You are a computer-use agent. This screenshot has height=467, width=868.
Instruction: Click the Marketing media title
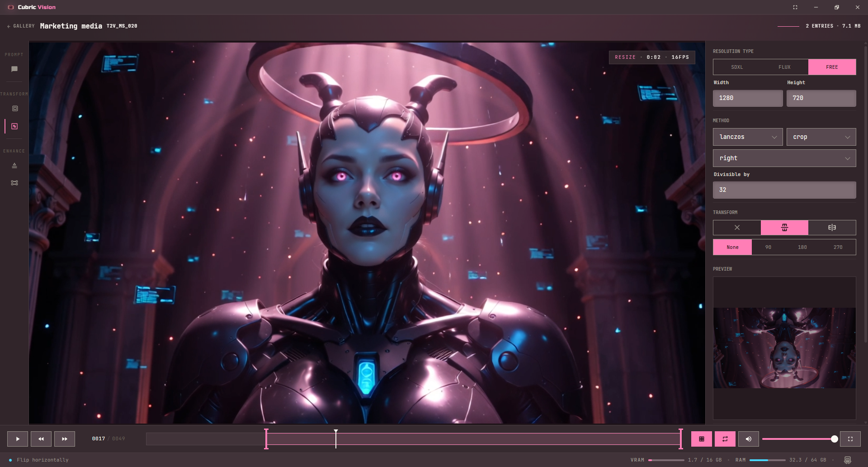(x=71, y=26)
